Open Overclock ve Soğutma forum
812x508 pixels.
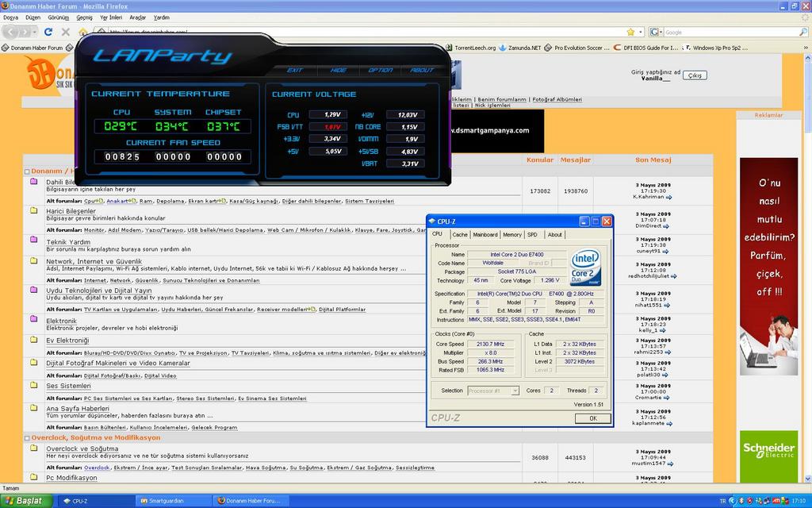pos(82,449)
